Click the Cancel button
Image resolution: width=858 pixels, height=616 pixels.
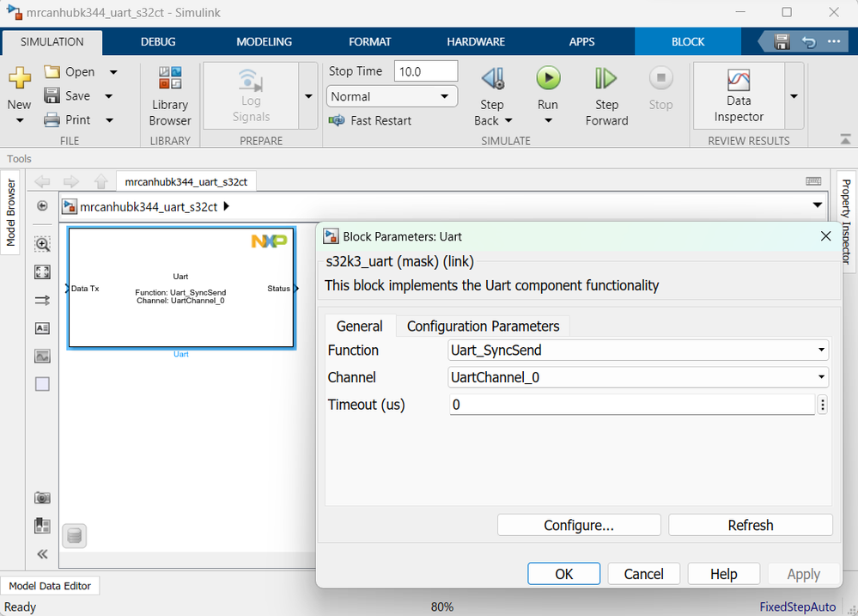point(643,574)
